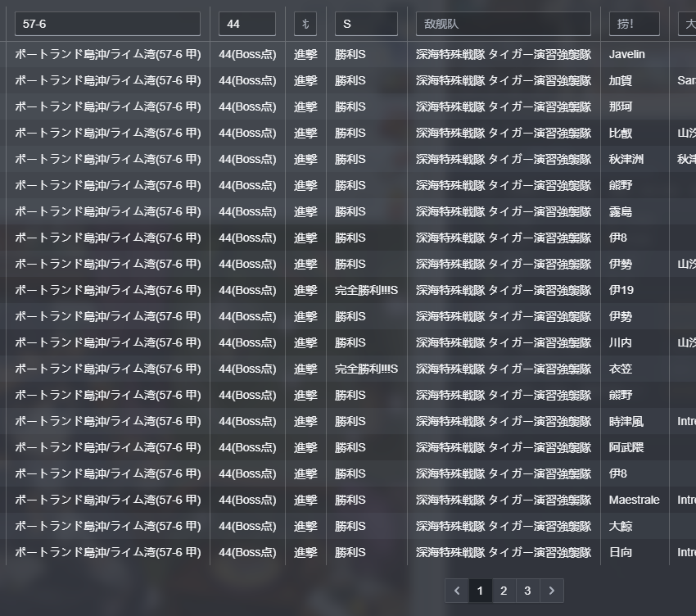
Task: Select the 衣笠 drop entry
Action: 621,369
